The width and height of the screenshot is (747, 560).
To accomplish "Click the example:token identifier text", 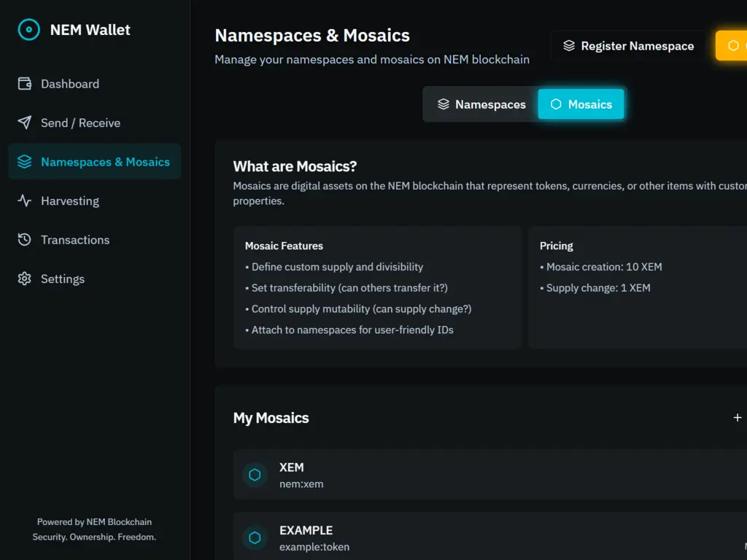I will 314,547.
